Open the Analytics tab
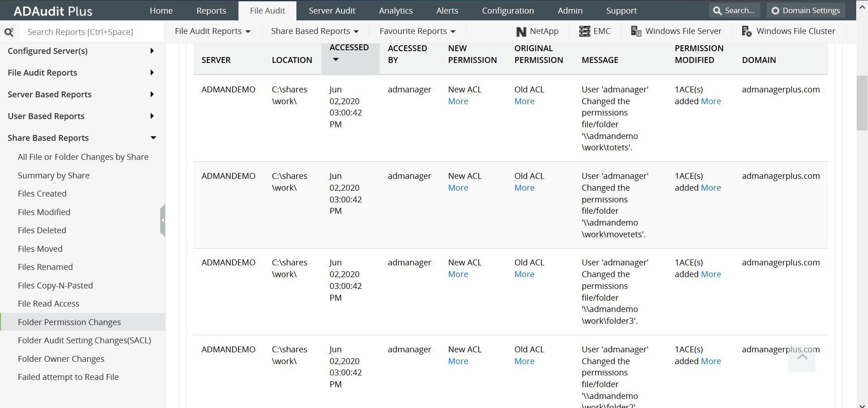Viewport: 868px width, 408px height. click(x=396, y=10)
